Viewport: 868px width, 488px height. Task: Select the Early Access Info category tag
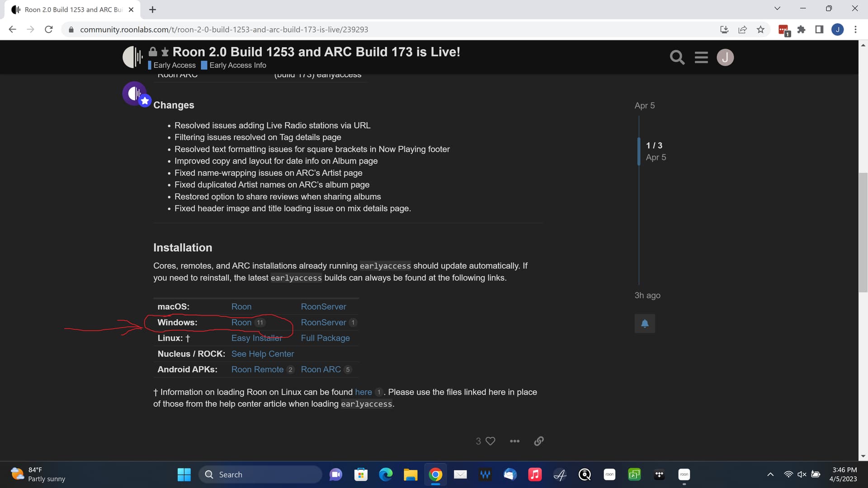pos(237,66)
